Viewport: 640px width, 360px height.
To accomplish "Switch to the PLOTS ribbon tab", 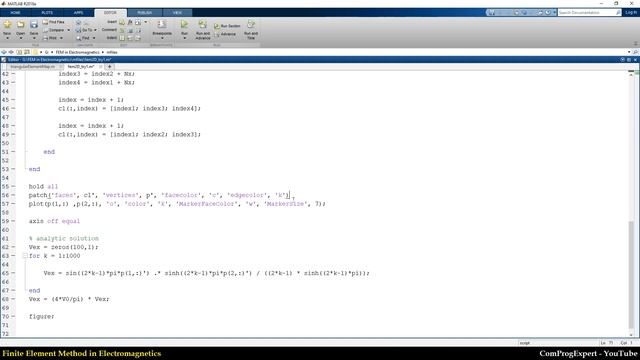I will coord(47,13).
